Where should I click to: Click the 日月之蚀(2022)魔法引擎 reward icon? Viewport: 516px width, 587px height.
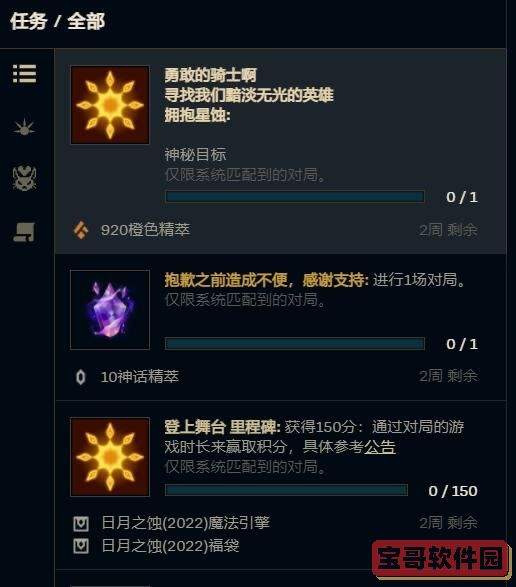coord(81,523)
